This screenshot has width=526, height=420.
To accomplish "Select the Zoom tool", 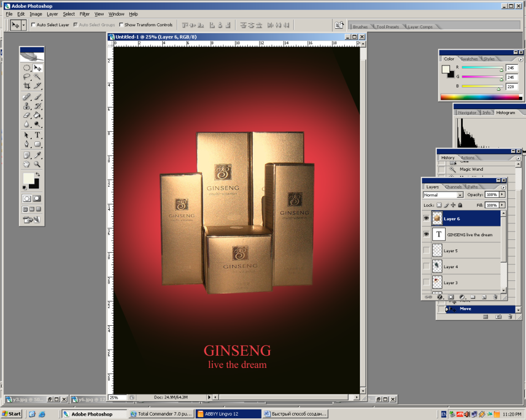I will pos(38,165).
